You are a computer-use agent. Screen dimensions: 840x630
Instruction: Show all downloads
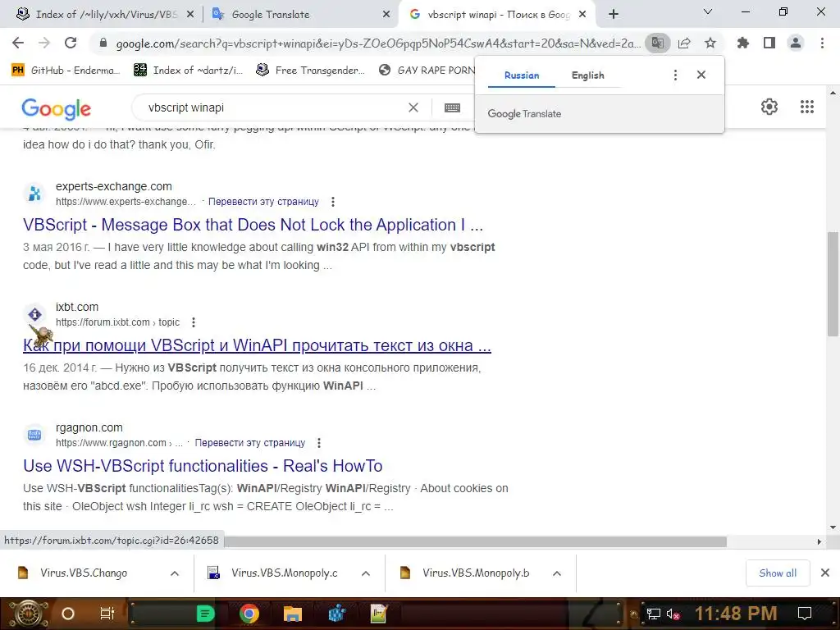(x=778, y=573)
